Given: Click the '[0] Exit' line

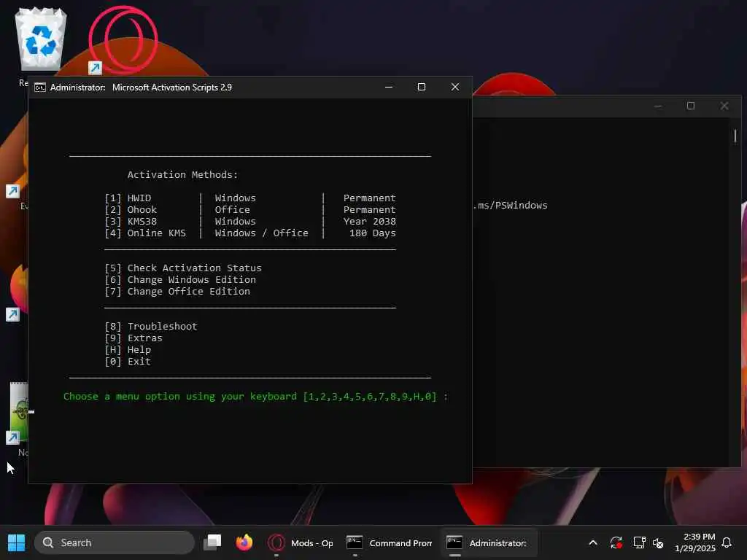Looking at the screenshot, I should [x=128, y=362].
